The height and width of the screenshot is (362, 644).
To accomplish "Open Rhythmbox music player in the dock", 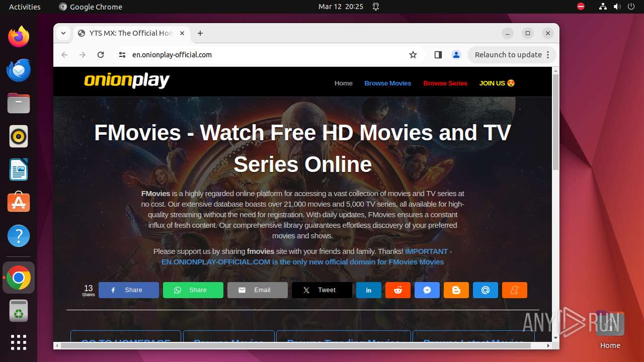I will point(19,136).
